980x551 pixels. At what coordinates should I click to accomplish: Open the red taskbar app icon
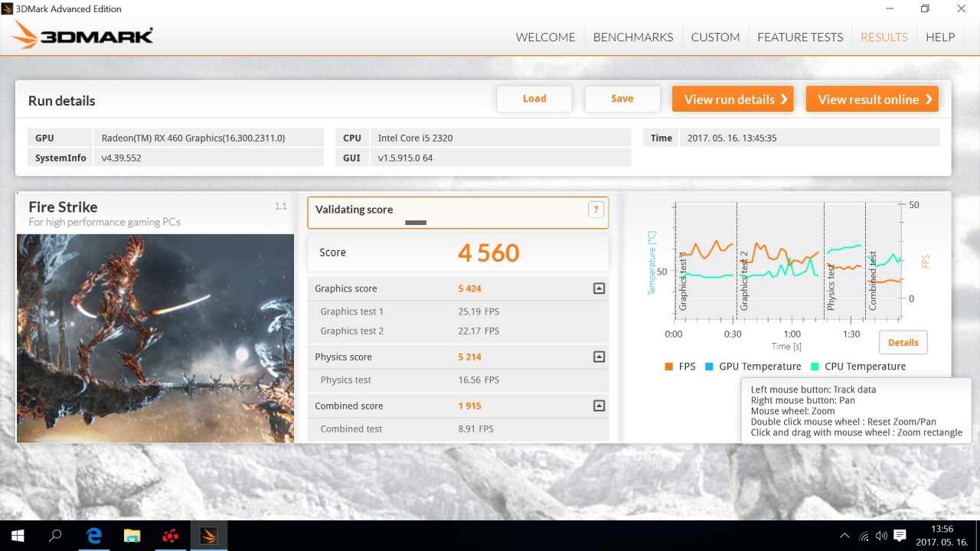pyautogui.click(x=170, y=536)
